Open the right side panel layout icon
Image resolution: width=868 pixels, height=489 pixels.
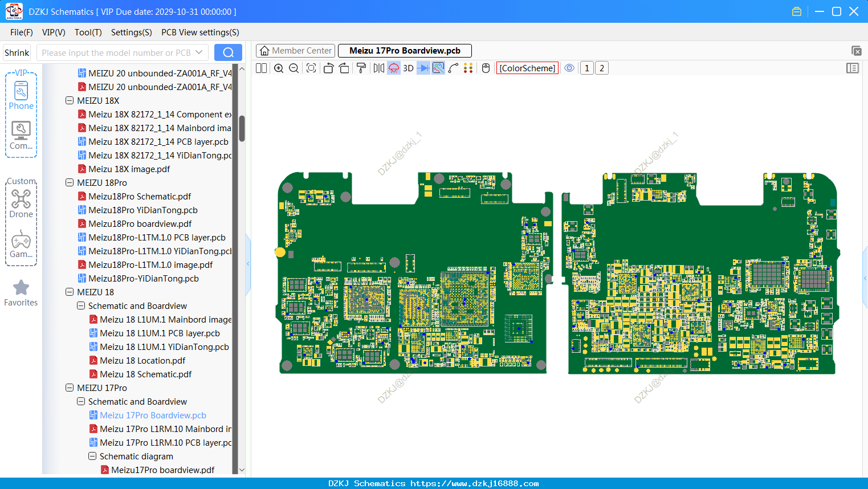click(x=853, y=68)
